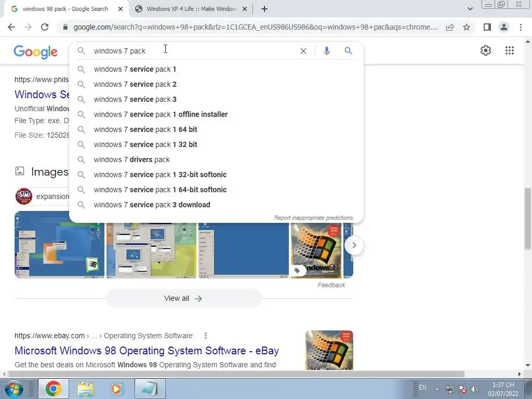
Task: Click inside the search text field
Action: [x=193, y=51]
